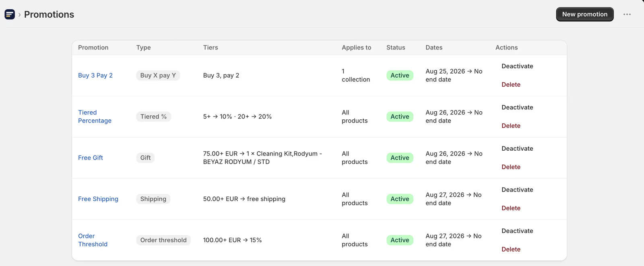This screenshot has height=266, width=644.
Task: Delete the Free Shipping promotion
Action: tap(511, 208)
